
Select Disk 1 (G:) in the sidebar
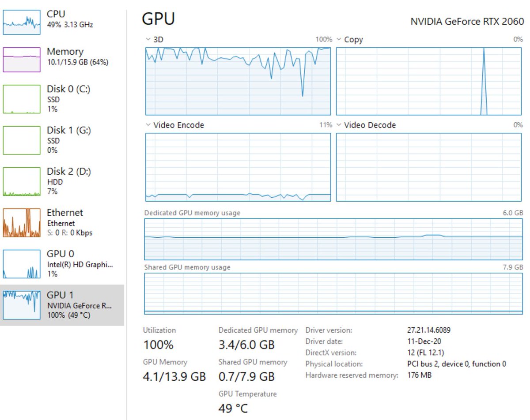(x=62, y=140)
